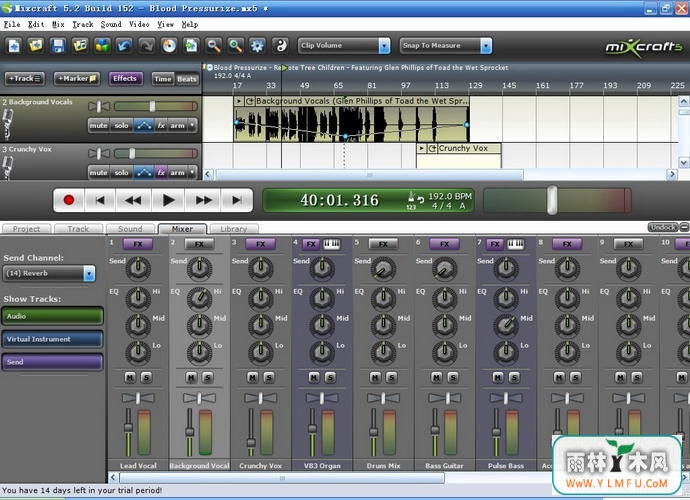The width and height of the screenshot is (690, 500).
Task: Switch timeline to Time mode
Action: tap(163, 79)
